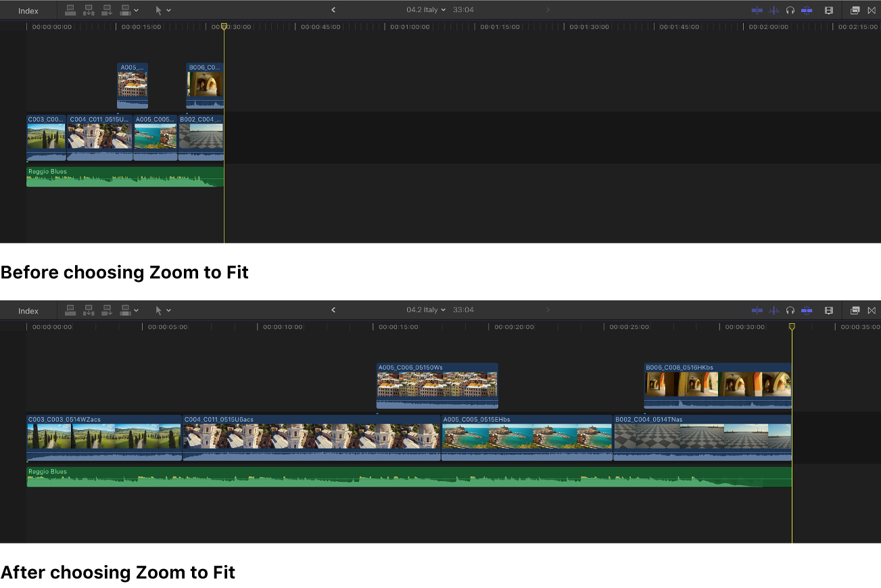Select the Connect clip tool

click(x=70, y=9)
